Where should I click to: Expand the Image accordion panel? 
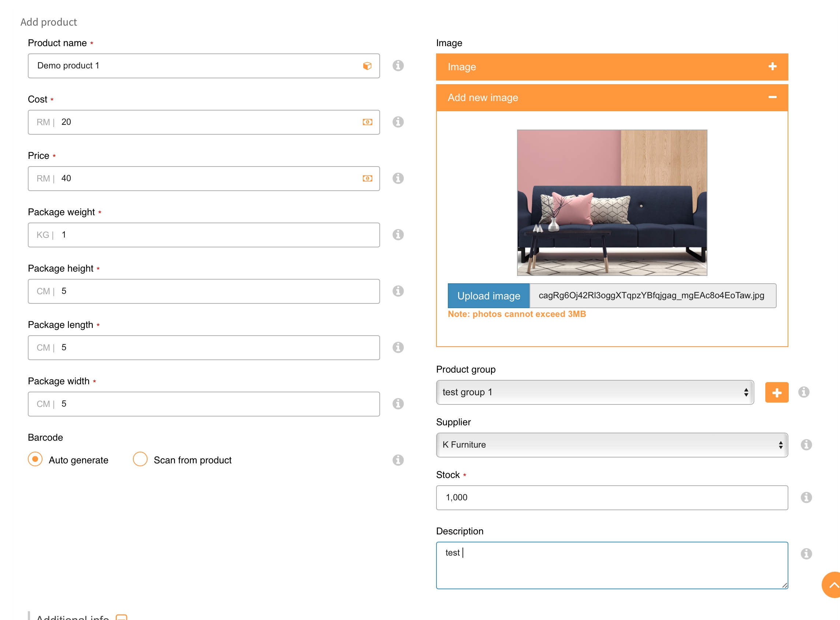pyautogui.click(x=611, y=67)
